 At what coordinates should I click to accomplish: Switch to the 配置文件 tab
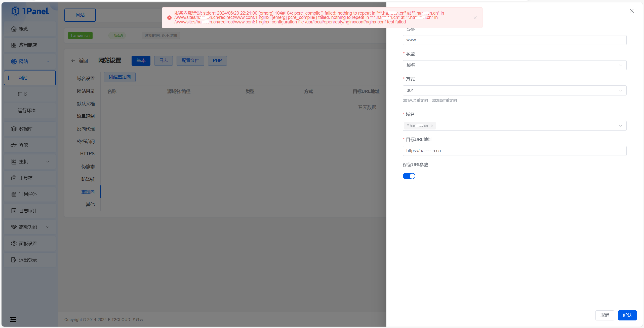point(190,61)
